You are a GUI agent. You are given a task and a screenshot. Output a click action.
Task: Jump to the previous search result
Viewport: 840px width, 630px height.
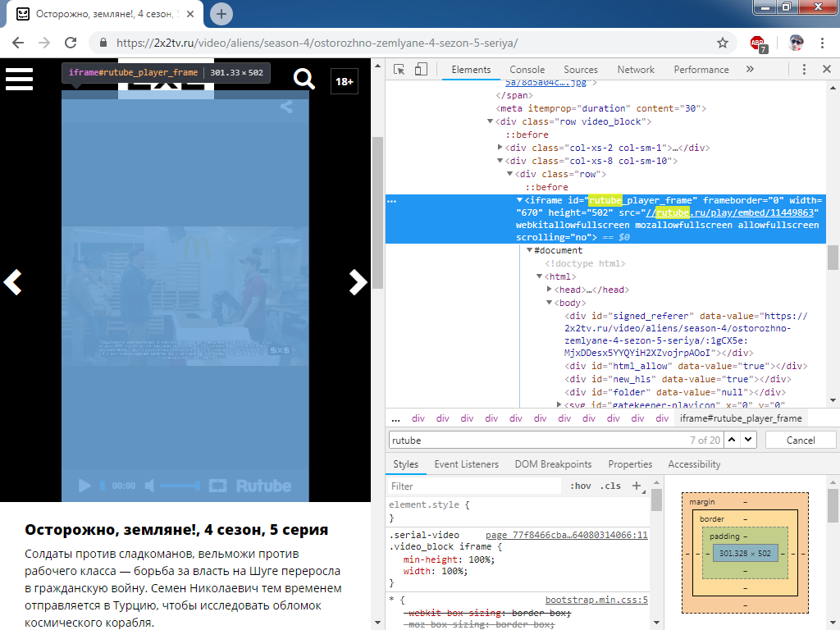[730, 440]
